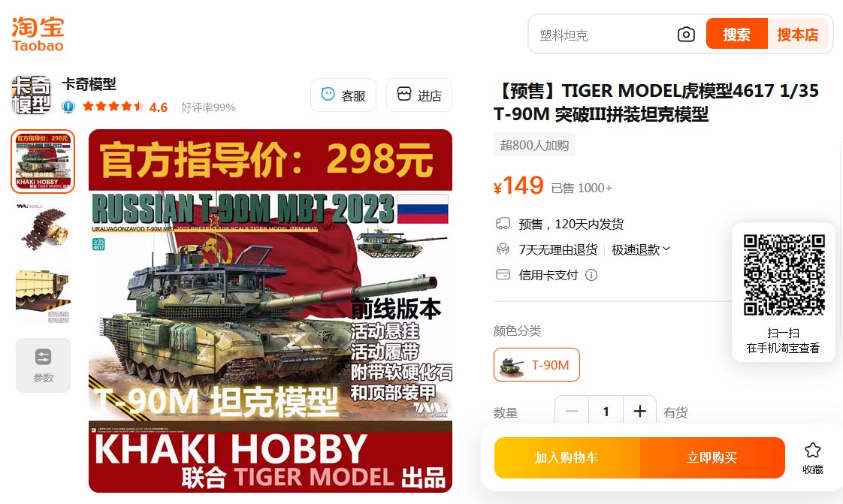Click the QR code image
The width and height of the screenshot is (843, 504).
(784, 275)
